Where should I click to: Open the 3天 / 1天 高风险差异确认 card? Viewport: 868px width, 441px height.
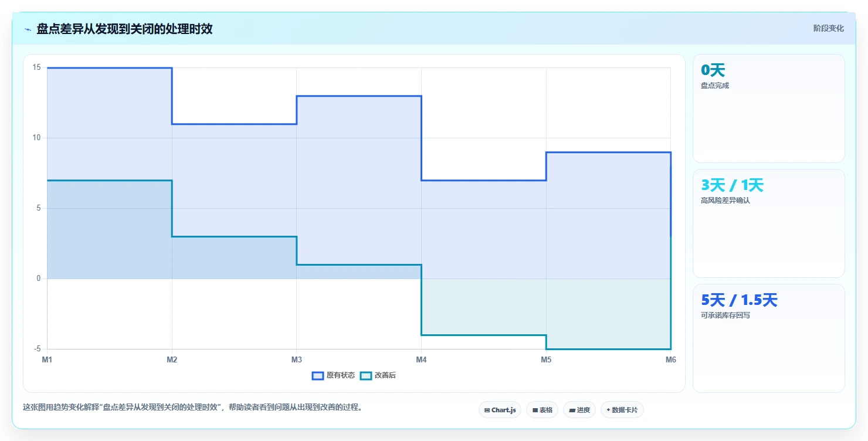(768, 223)
